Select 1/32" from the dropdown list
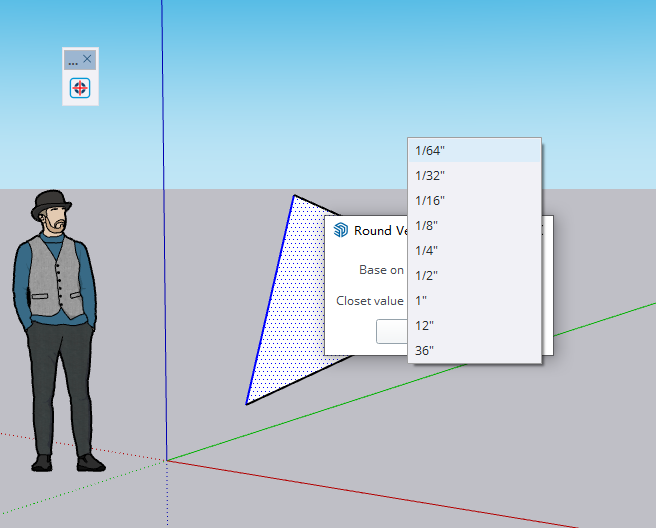Screen dimensions: 656x528 point(474,176)
